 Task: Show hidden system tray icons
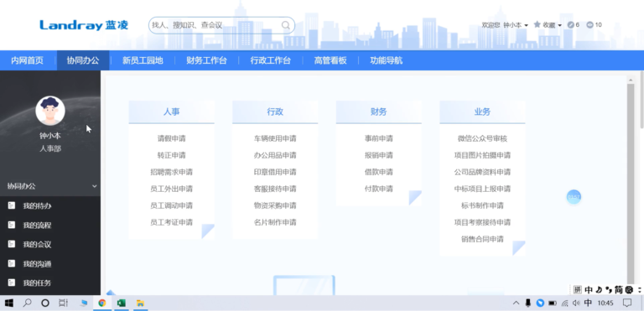[517, 303]
